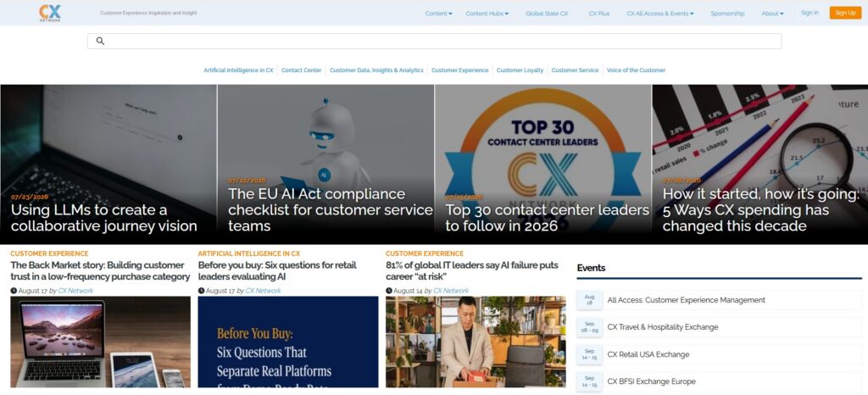Select Voice of the Customer topic
Screen dimensions: 868x395
click(636, 70)
